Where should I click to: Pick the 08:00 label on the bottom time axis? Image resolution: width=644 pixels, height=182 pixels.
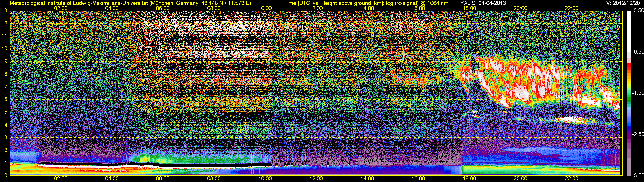click(214, 179)
